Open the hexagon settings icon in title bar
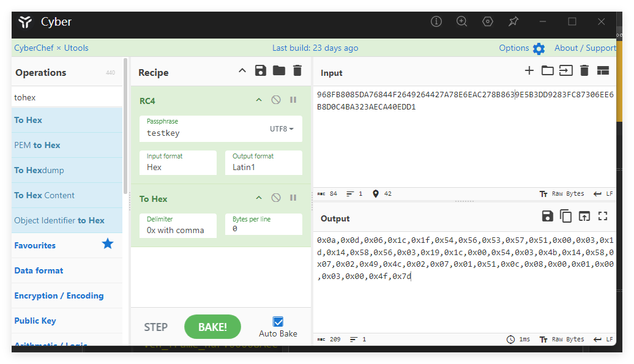Image resolution: width=634 pixels, height=364 pixels. click(488, 21)
